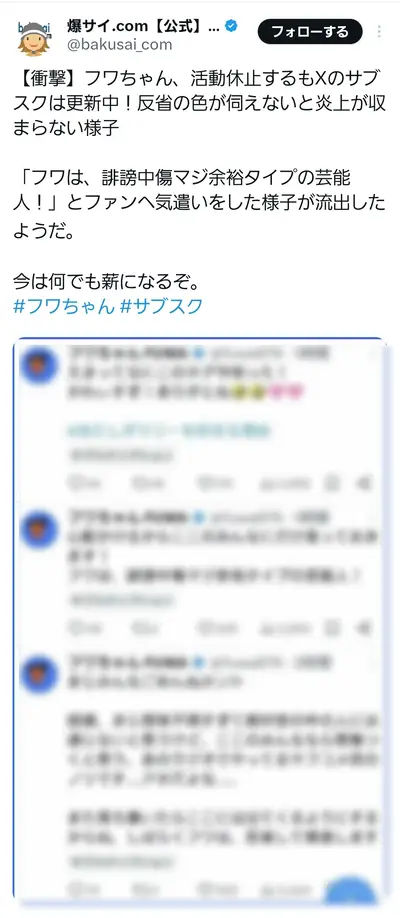Viewport: 400px width, 918px height.
Task: Click the share icon of the second blurred tweet
Action: [363, 628]
